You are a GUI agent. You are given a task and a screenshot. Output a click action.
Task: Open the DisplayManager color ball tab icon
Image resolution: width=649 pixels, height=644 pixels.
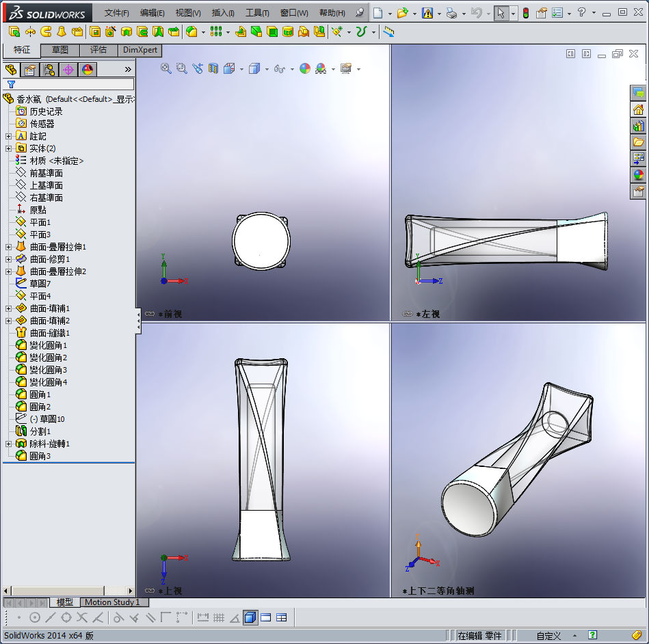pyautogui.click(x=88, y=70)
